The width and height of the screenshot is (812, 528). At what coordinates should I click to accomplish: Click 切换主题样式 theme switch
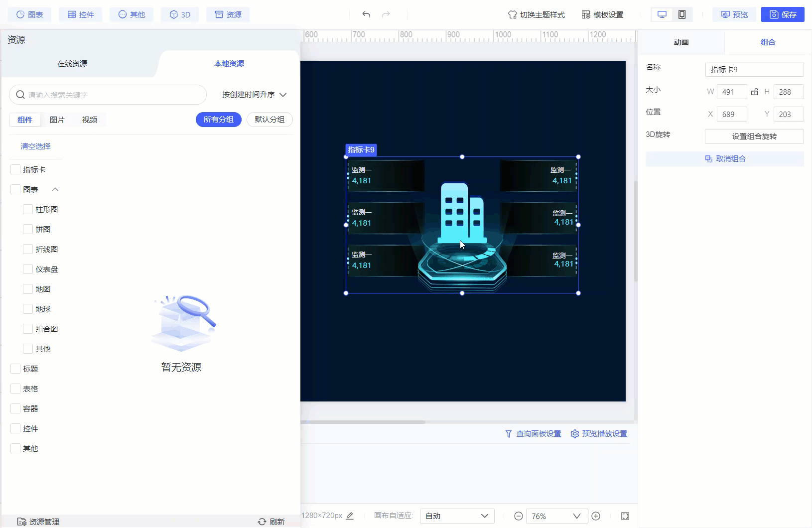tap(536, 14)
